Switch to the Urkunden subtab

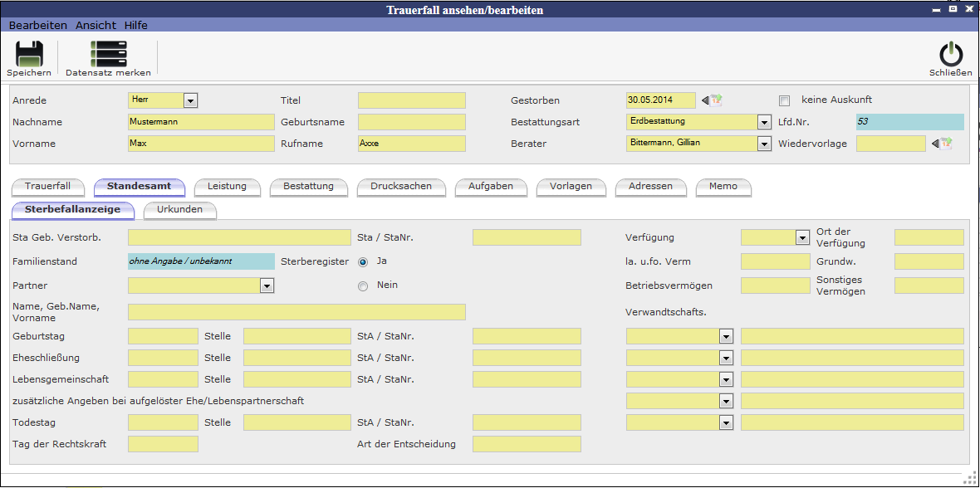click(179, 210)
